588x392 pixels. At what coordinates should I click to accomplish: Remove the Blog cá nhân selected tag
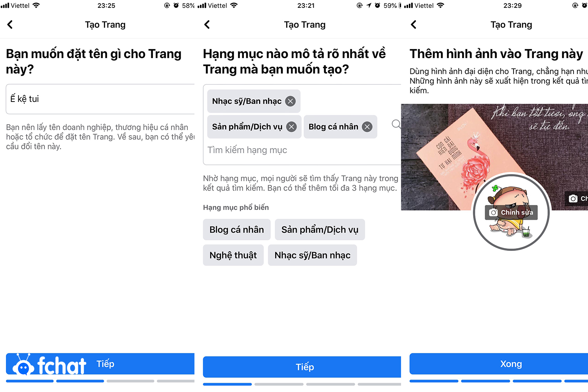[x=367, y=127]
